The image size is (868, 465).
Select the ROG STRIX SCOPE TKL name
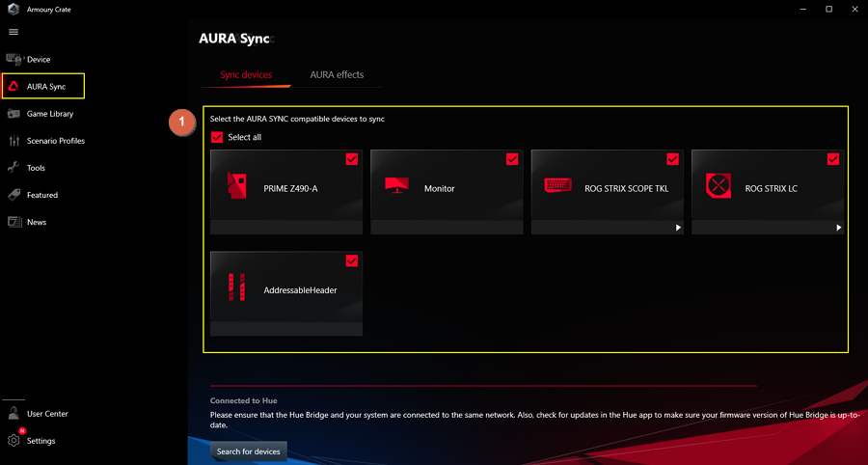(627, 189)
